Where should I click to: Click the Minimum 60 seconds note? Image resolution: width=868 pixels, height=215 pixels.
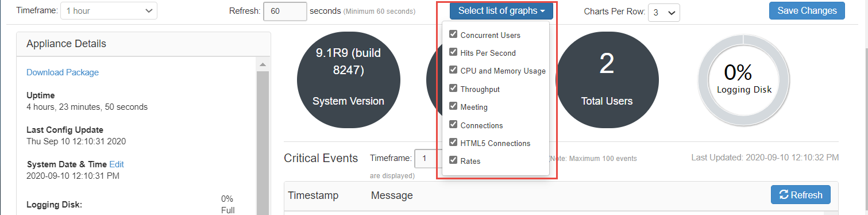379,11
